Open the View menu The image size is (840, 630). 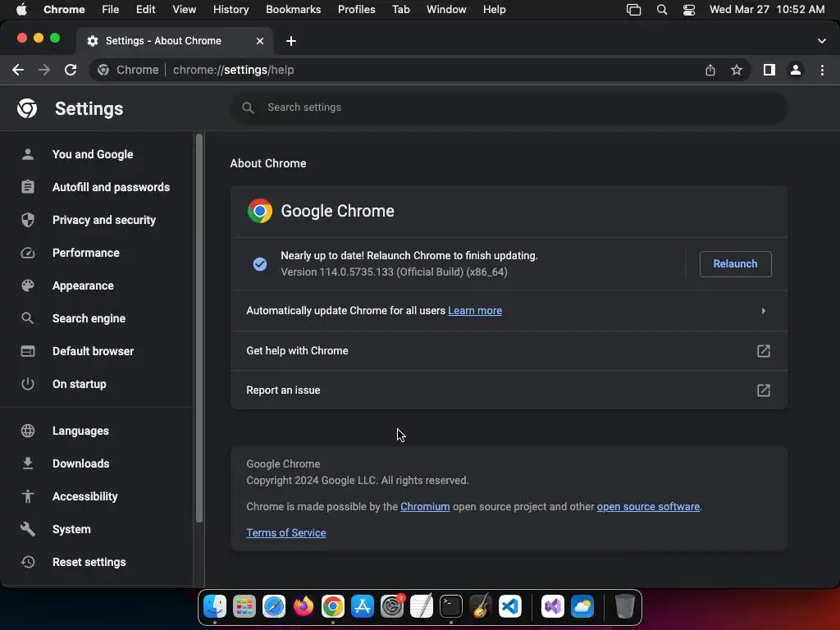(185, 10)
